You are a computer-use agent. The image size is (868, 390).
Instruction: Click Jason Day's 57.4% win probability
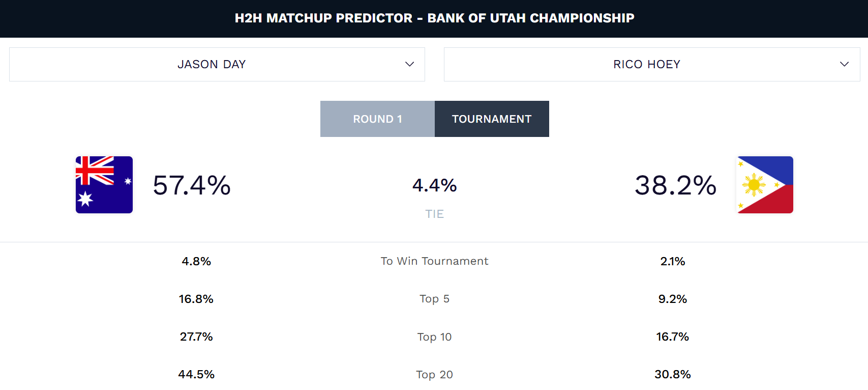(x=192, y=185)
